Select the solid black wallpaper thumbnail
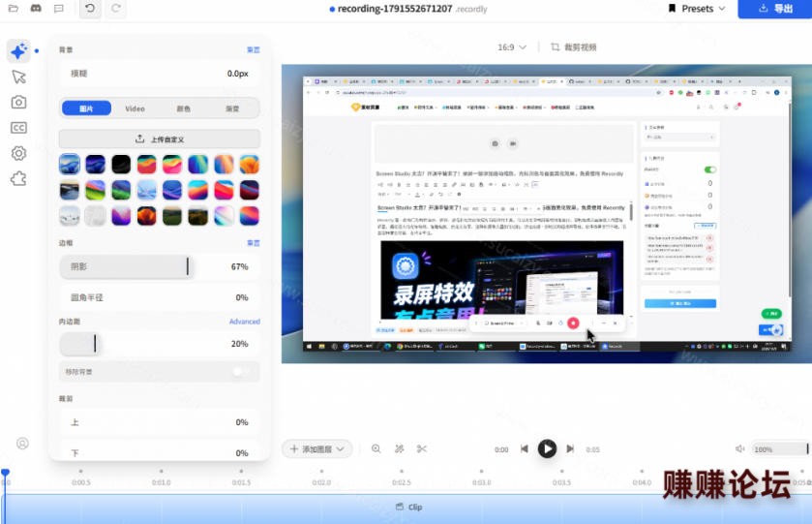 [x=121, y=165]
